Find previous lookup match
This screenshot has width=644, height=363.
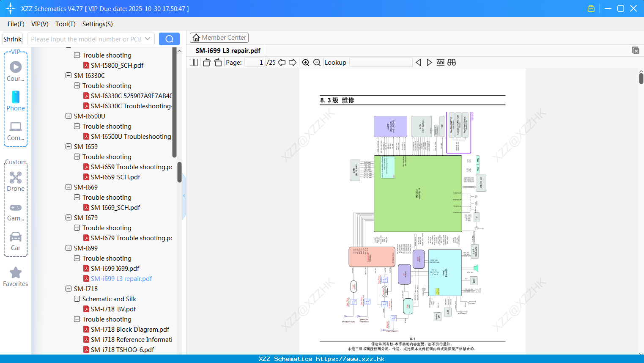418,62
